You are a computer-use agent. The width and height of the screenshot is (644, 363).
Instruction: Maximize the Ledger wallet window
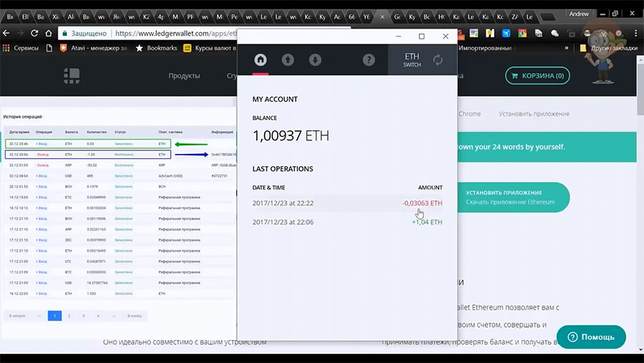(421, 37)
